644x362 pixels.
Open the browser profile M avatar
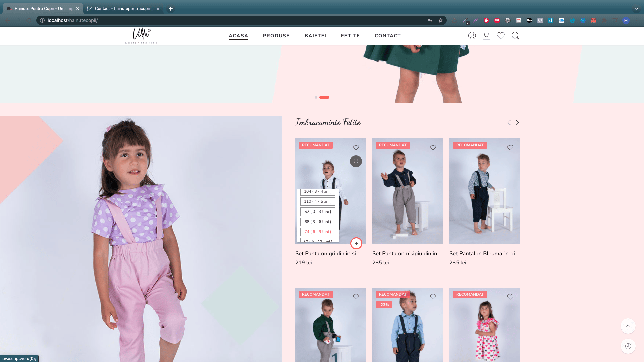(626, 20)
